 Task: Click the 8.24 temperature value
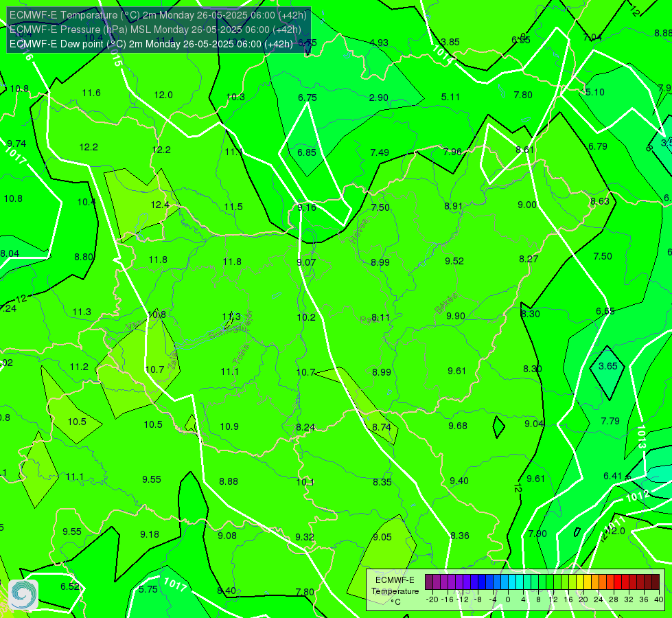(x=305, y=428)
